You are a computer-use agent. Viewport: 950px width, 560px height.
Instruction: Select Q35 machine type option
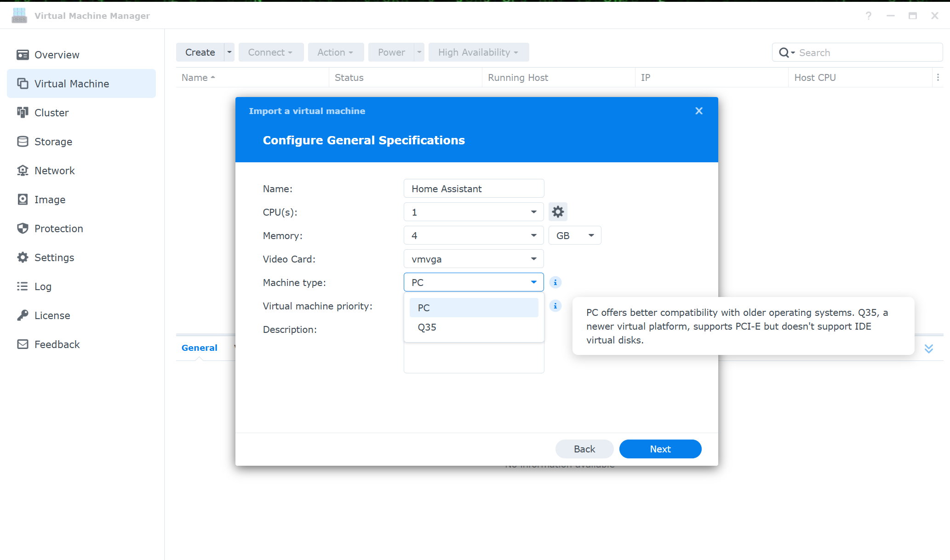(474, 327)
